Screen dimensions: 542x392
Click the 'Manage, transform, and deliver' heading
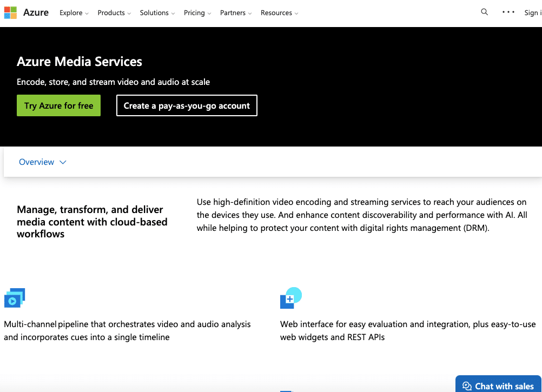pos(92,222)
